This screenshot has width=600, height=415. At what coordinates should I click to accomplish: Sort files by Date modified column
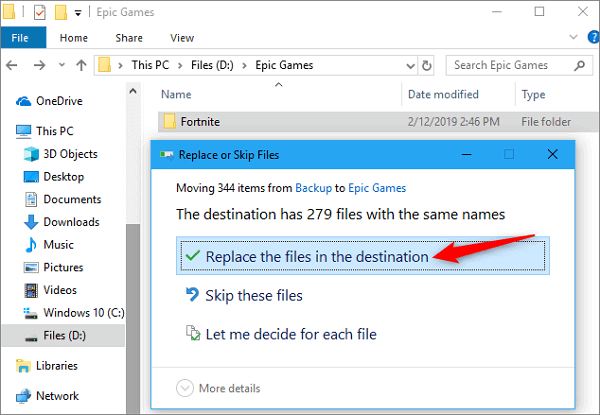click(443, 94)
